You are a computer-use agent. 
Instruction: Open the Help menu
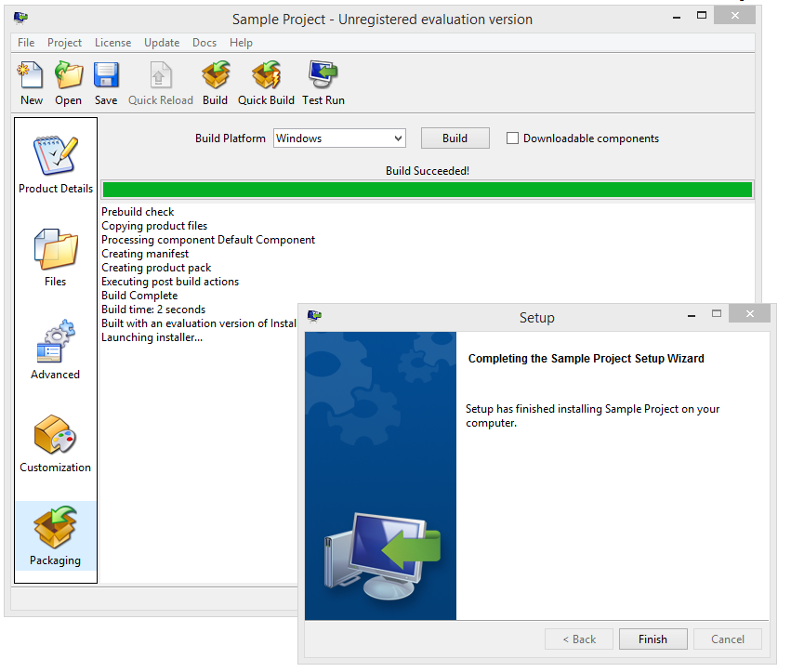(x=241, y=43)
